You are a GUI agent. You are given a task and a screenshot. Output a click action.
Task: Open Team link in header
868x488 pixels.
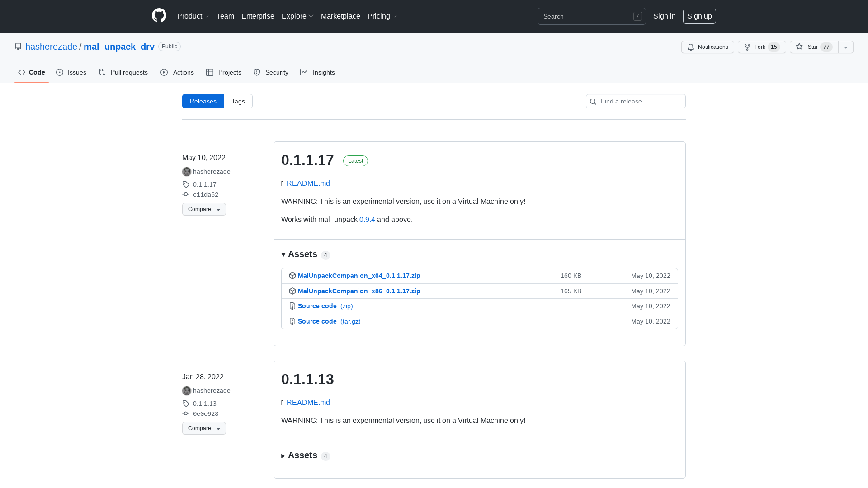tap(225, 16)
